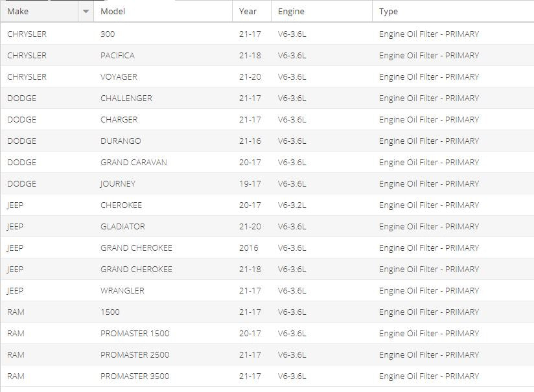Select the 2016 Jeep Grand Cherokee row

coord(267,248)
